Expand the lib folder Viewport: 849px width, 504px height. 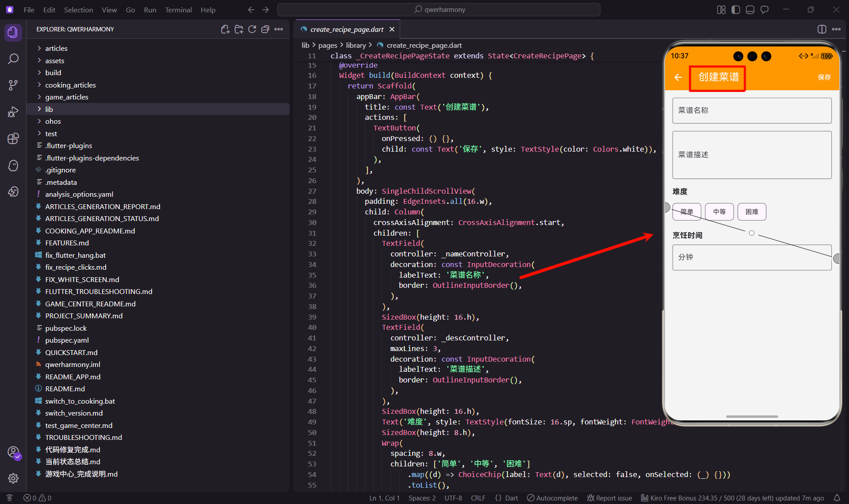pos(49,109)
